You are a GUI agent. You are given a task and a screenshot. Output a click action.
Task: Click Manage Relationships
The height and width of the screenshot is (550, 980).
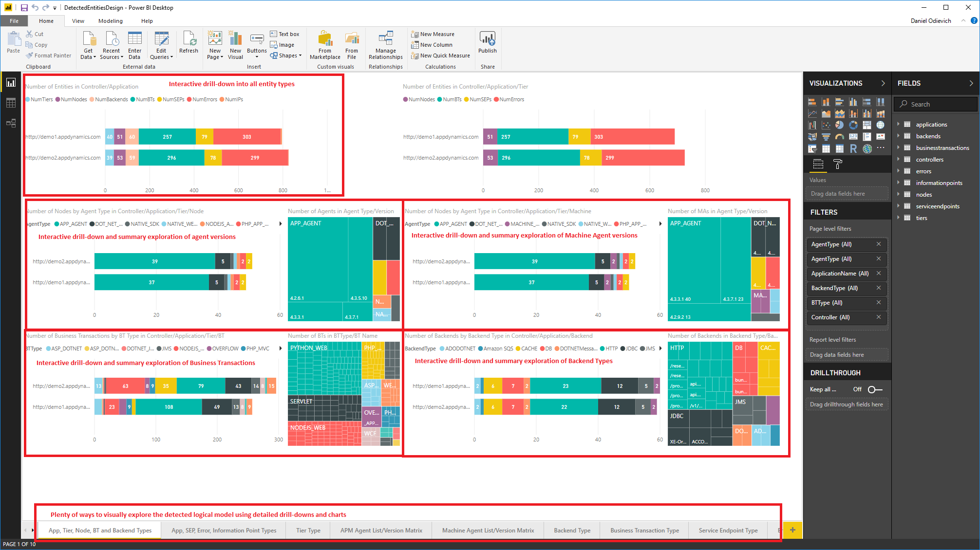[386, 45]
